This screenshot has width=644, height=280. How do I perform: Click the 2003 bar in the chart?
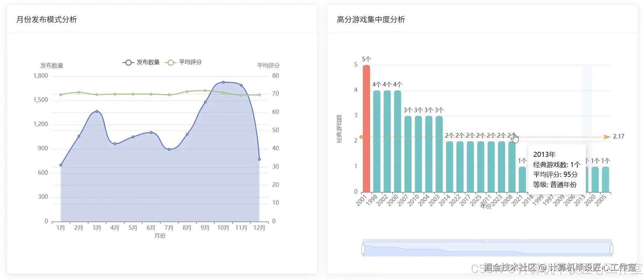439,154
